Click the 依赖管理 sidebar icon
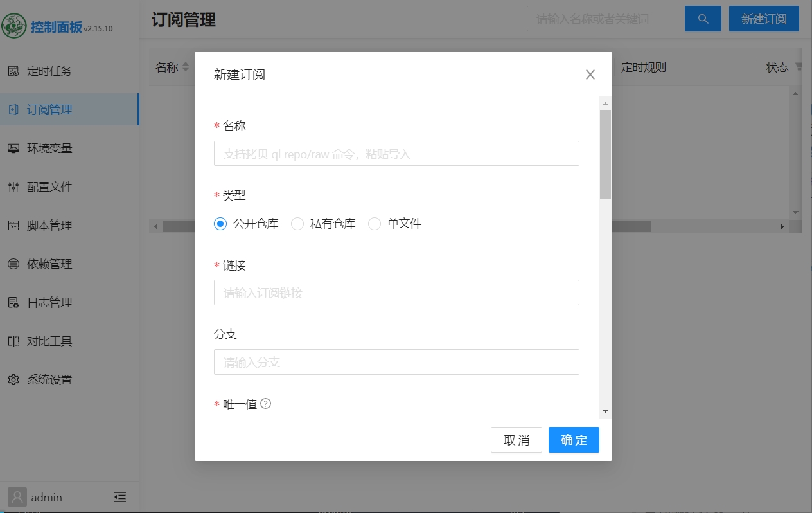 tap(13, 264)
